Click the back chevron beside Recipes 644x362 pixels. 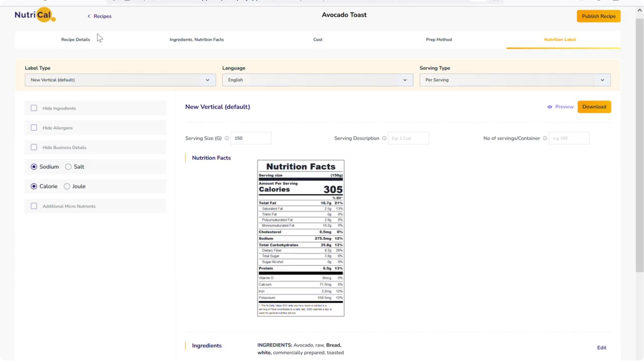point(89,16)
